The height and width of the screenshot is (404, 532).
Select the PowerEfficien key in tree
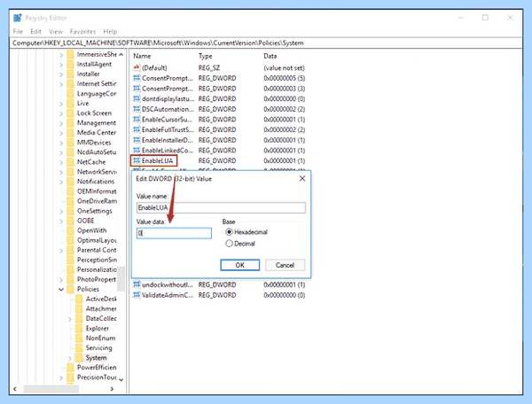97,368
